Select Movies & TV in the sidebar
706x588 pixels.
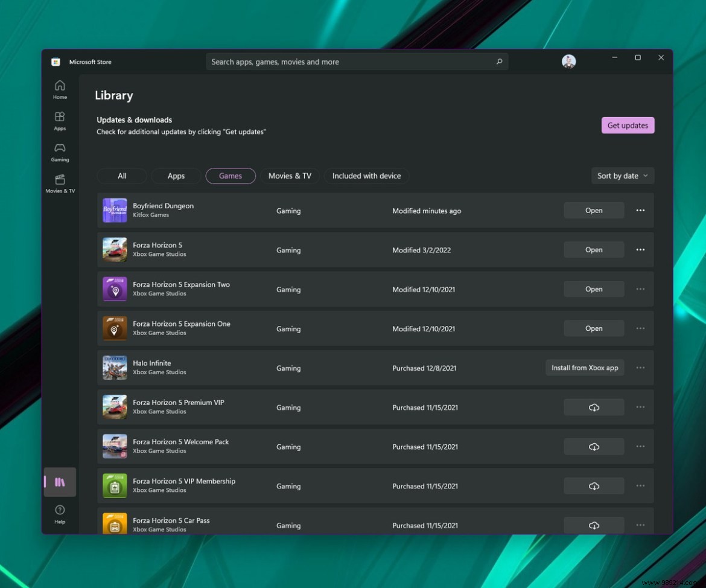point(59,184)
